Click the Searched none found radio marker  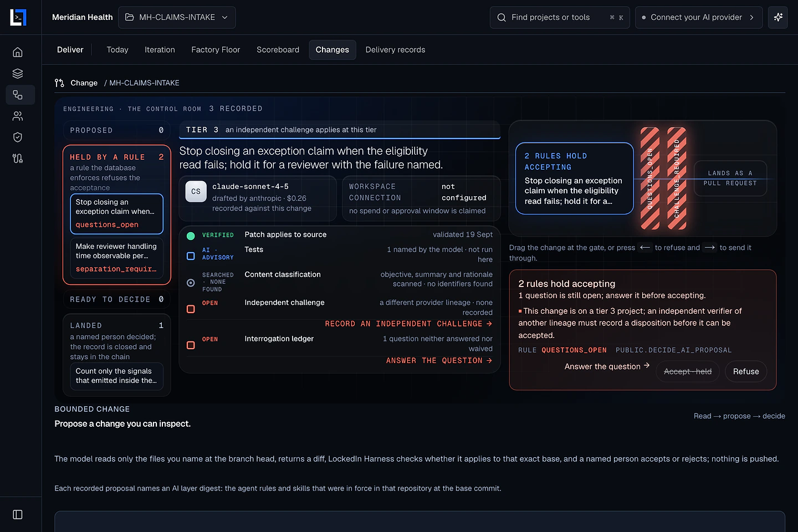click(191, 283)
